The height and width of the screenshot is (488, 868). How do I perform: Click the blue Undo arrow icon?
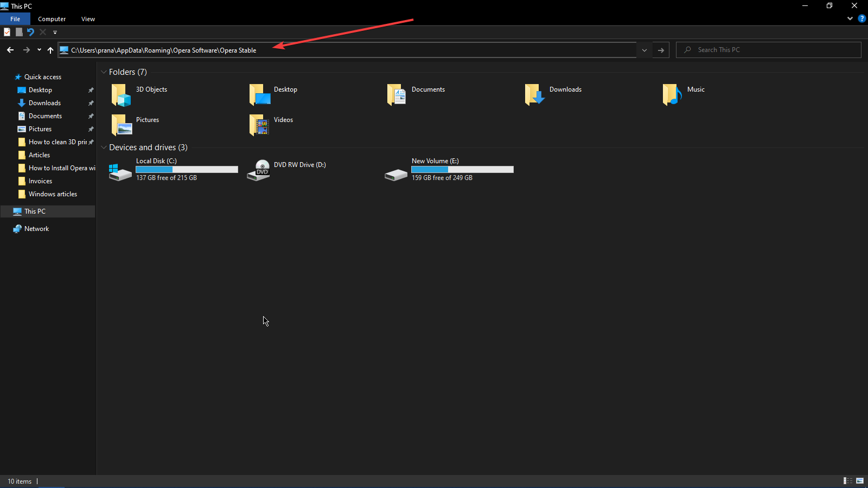pos(31,32)
